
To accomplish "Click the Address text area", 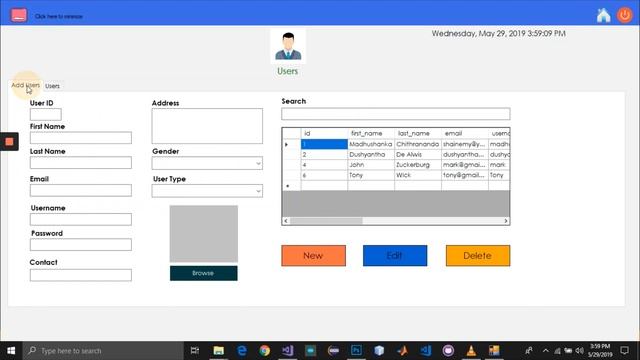I will point(207,126).
